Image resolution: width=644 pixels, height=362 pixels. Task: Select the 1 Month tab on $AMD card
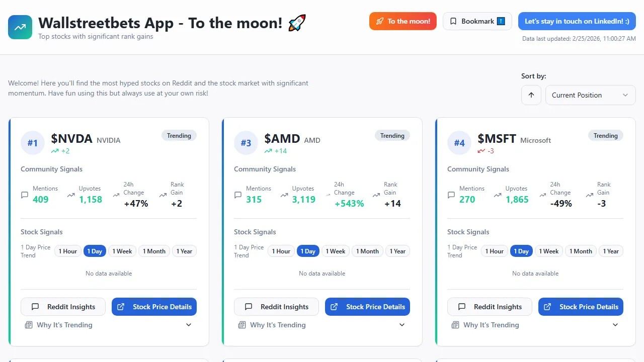pos(367,251)
